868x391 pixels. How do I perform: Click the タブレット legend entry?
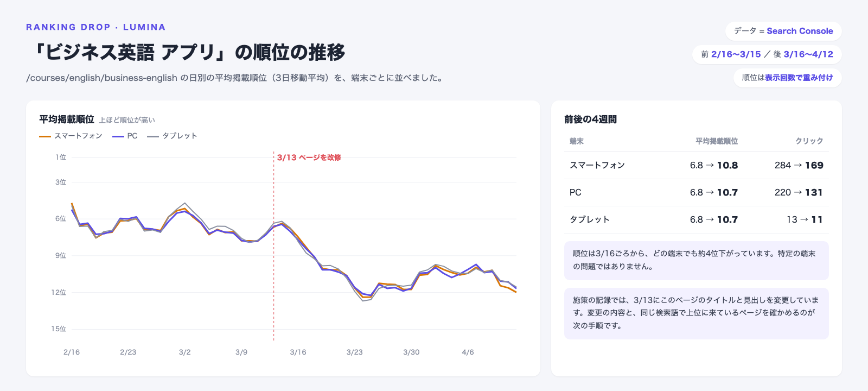click(x=172, y=136)
